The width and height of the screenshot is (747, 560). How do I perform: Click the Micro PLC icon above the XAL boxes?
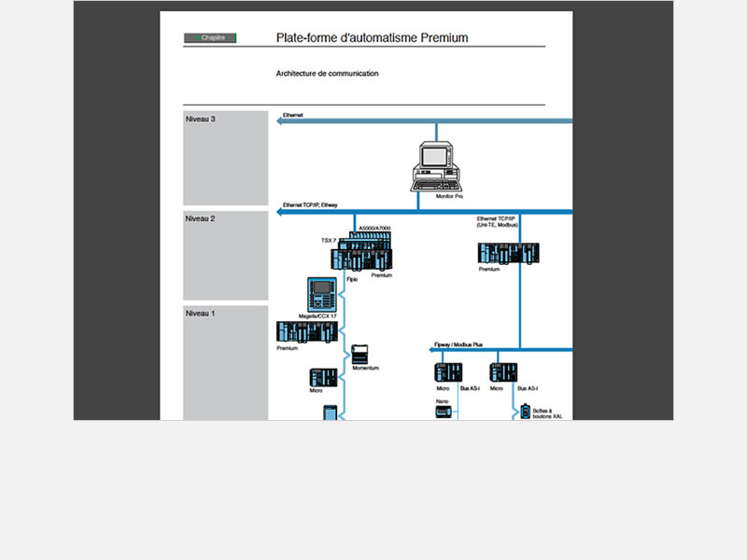(x=503, y=372)
